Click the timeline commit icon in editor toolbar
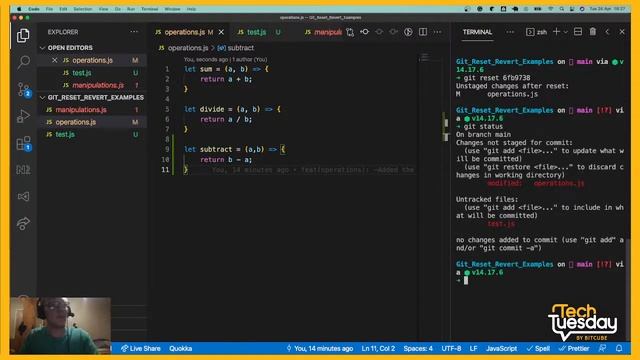Screen dimensions: 640x360 (x=364, y=32)
